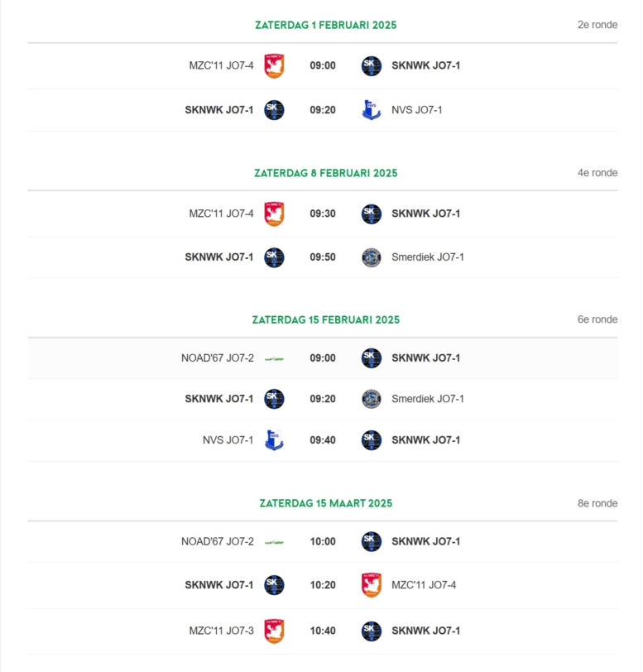This screenshot has width=643, height=672.
Task: Click the MZC'11 crest in the 10:20 match
Action: pyautogui.click(x=372, y=585)
